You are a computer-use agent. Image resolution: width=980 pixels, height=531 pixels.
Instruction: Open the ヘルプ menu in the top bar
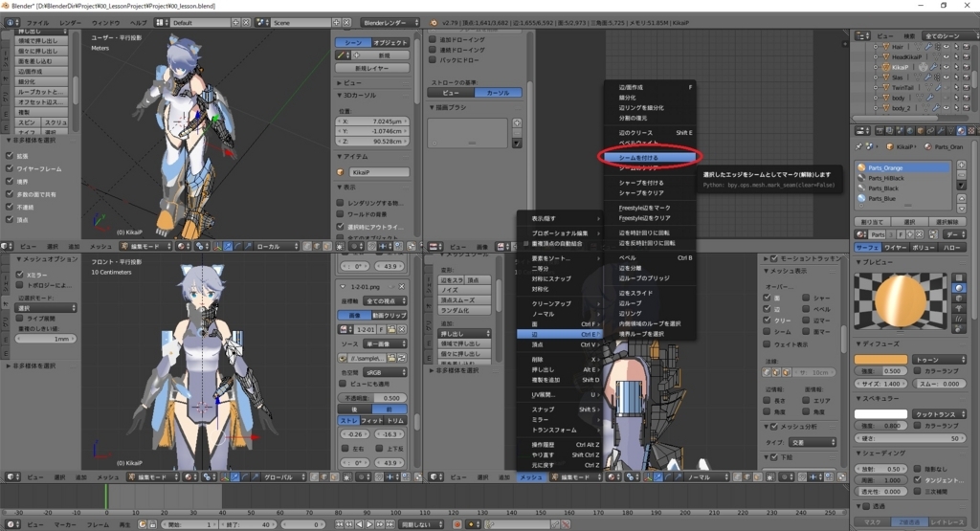(138, 23)
